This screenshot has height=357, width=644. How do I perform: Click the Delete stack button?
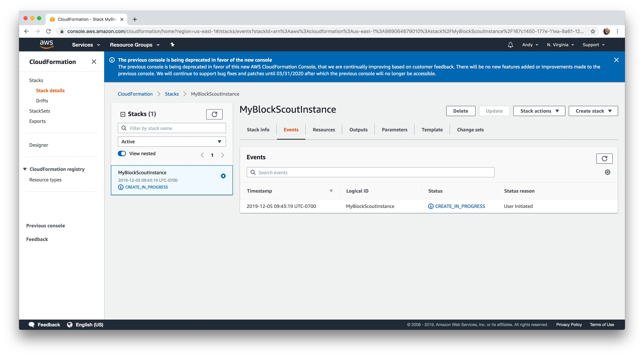click(x=461, y=111)
